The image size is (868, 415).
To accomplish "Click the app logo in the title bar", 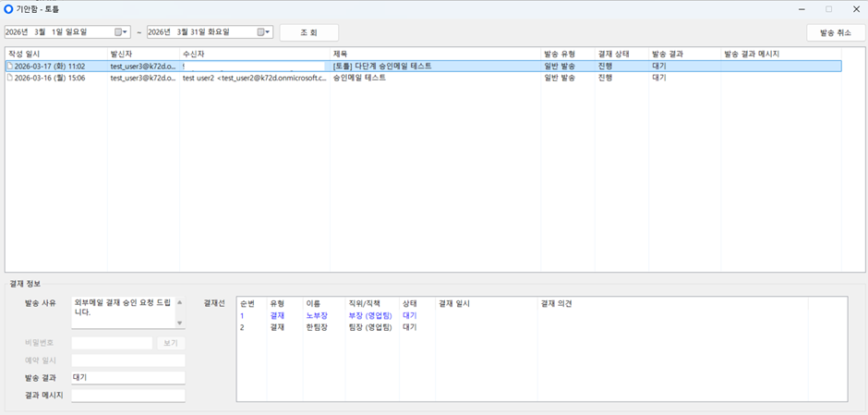I will (x=9, y=8).
